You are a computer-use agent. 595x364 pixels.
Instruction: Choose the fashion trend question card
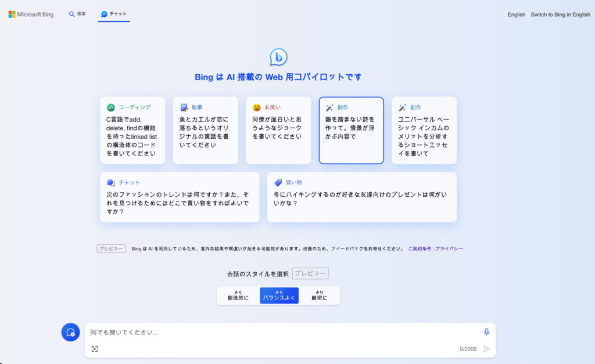pos(180,197)
